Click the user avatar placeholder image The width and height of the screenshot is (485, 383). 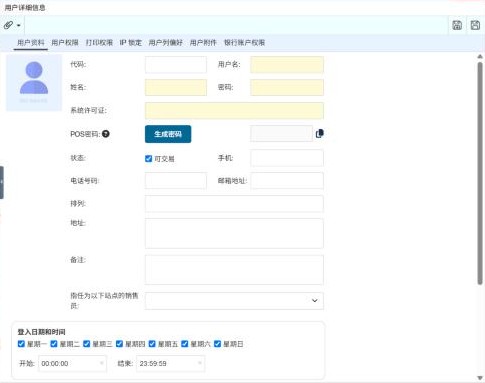[x=34, y=82]
